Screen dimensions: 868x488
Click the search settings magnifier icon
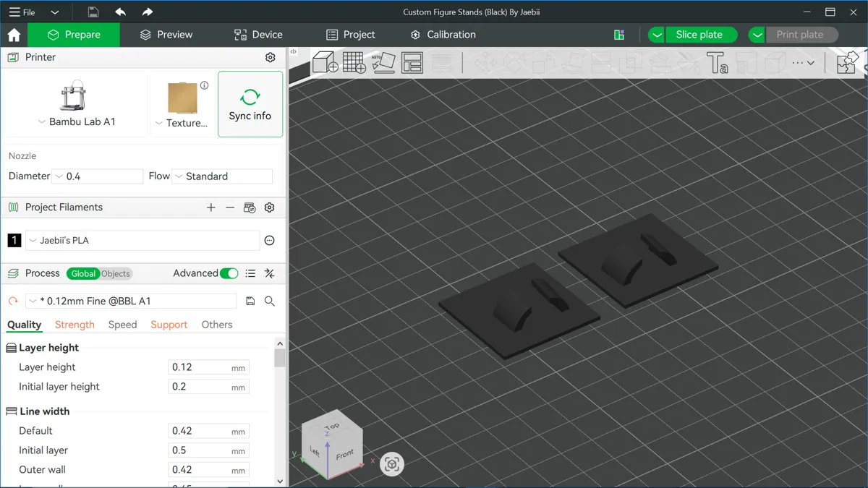pyautogui.click(x=270, y=301)
